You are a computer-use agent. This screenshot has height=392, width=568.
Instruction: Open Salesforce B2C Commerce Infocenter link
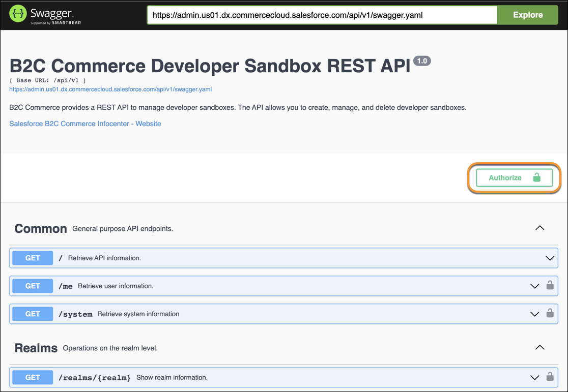(85, 124)
